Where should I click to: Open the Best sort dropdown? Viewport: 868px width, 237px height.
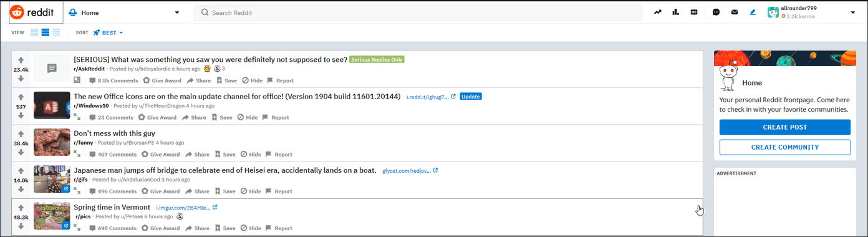pos(109,32)
